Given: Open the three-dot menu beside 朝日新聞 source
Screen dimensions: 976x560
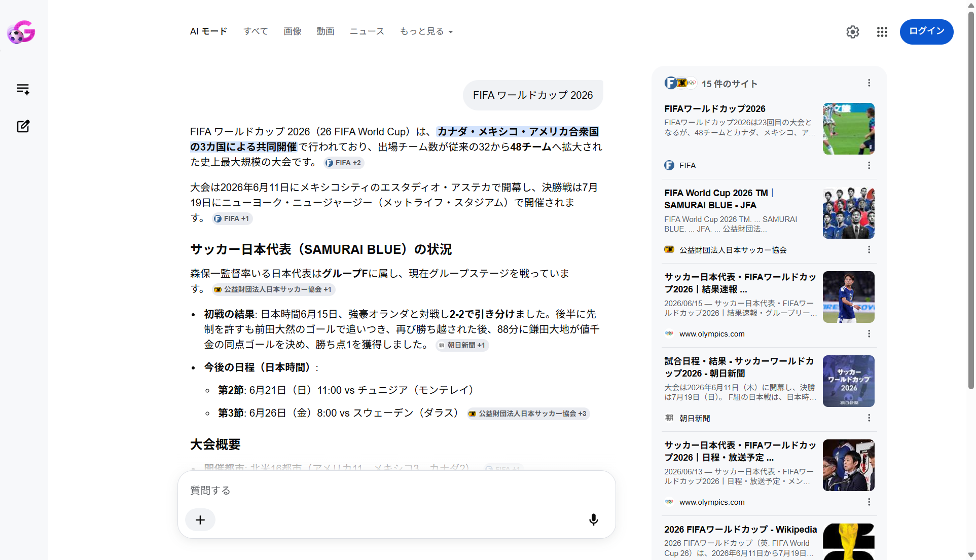Looking at the screenshot, I should 869,418.
